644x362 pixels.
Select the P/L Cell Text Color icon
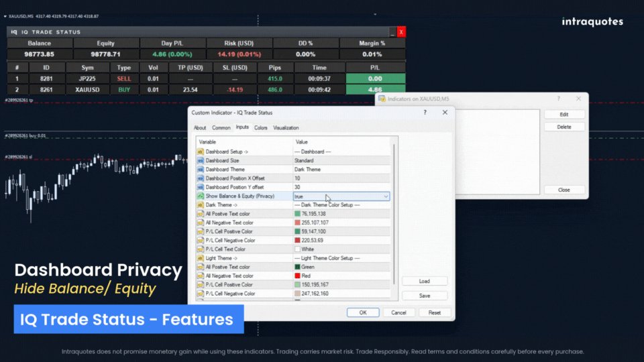click(201, 249)
